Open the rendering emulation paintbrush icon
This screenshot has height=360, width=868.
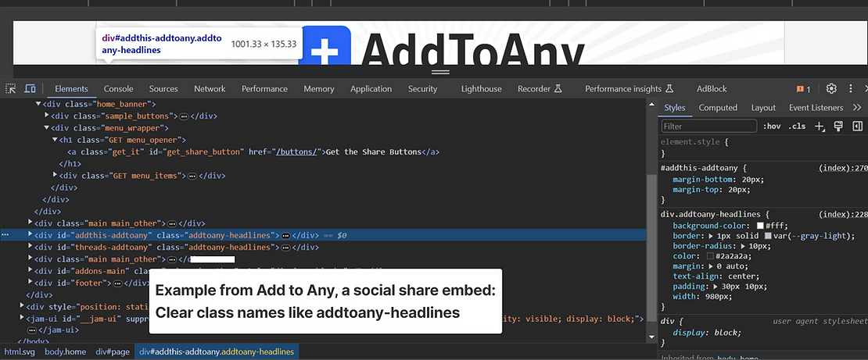[838, 126]
